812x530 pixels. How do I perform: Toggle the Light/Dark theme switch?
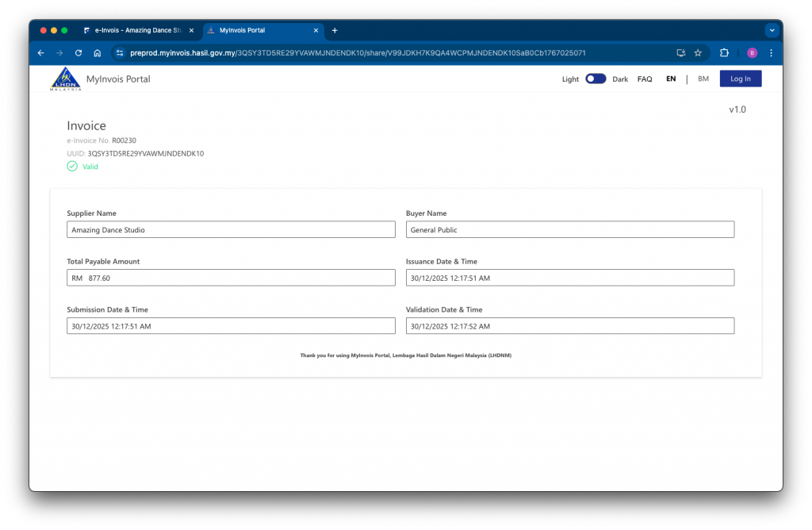596,79
